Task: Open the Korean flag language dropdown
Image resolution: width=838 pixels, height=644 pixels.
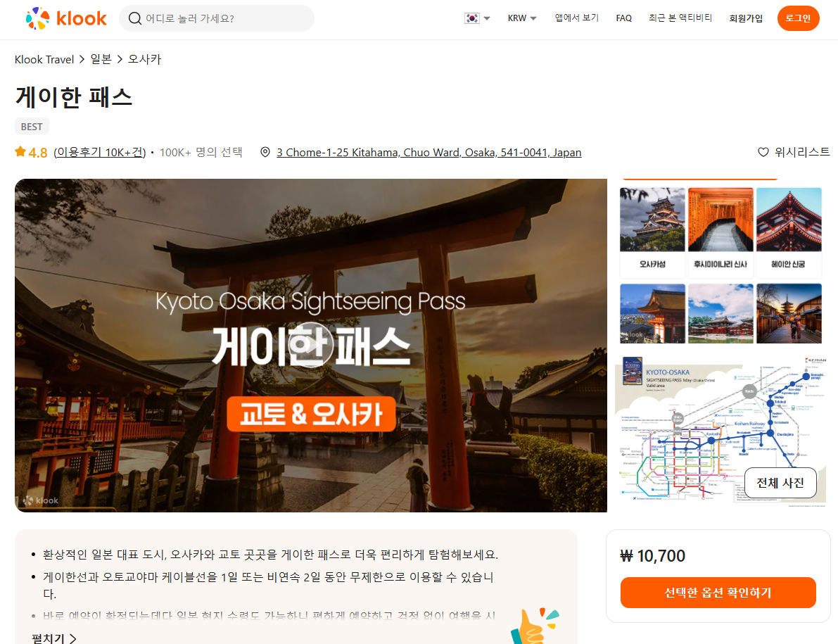Action: [x=477, y=18]
